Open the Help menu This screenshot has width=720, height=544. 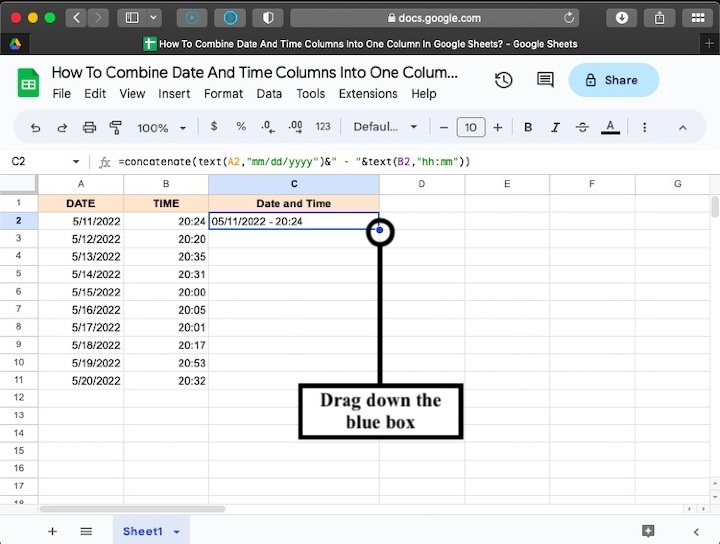click(x=424, y=94)
